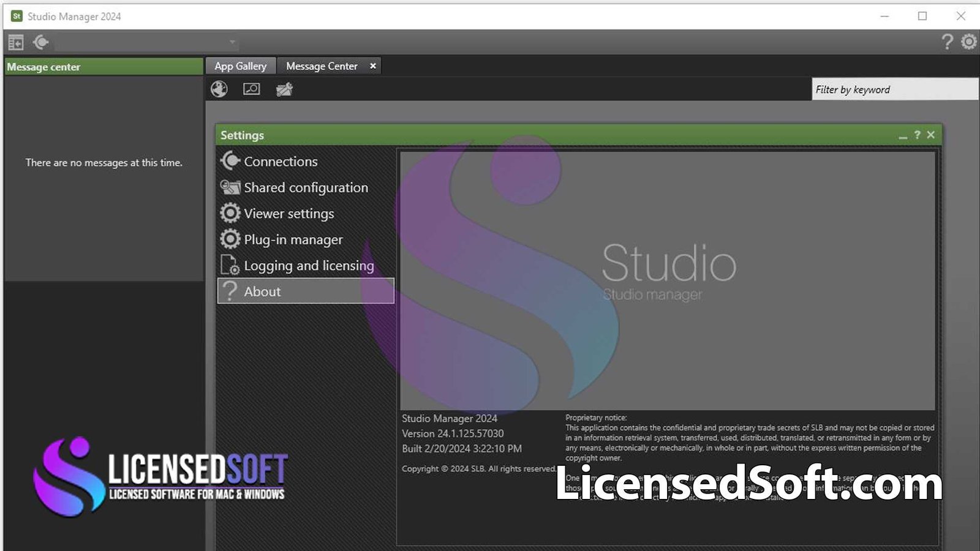Click the Connections plug icon
The height and width of the screenshot is (551, 980).
[x=230, y=161]
